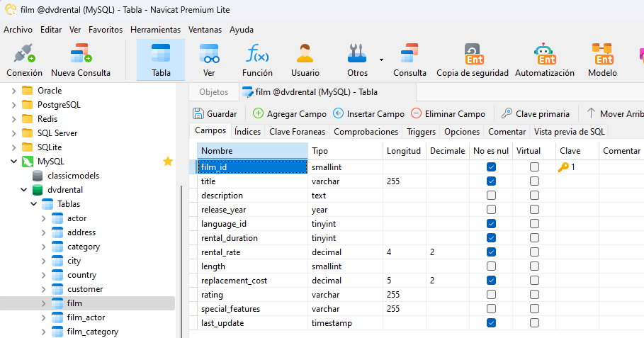
Task: Expand the Redis connection group
Action: tap(13, 119)
